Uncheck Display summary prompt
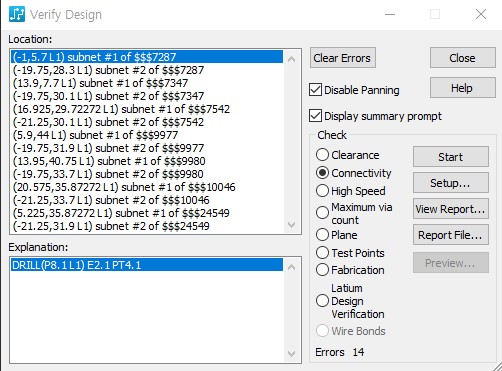Screen dimensions: 502x371 pyautogui.click(x=315, y=116)
